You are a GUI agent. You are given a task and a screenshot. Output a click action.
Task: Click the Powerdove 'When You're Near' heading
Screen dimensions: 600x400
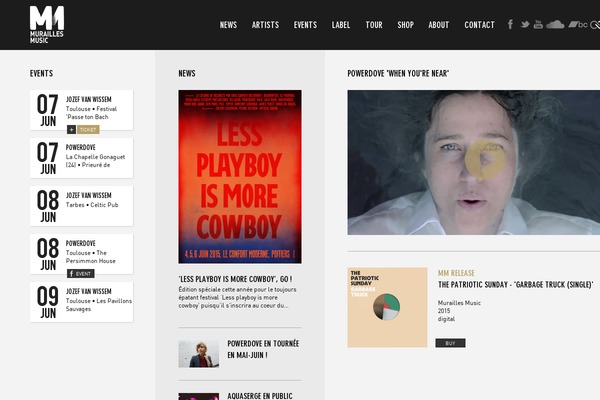click(x=398, y=73)
